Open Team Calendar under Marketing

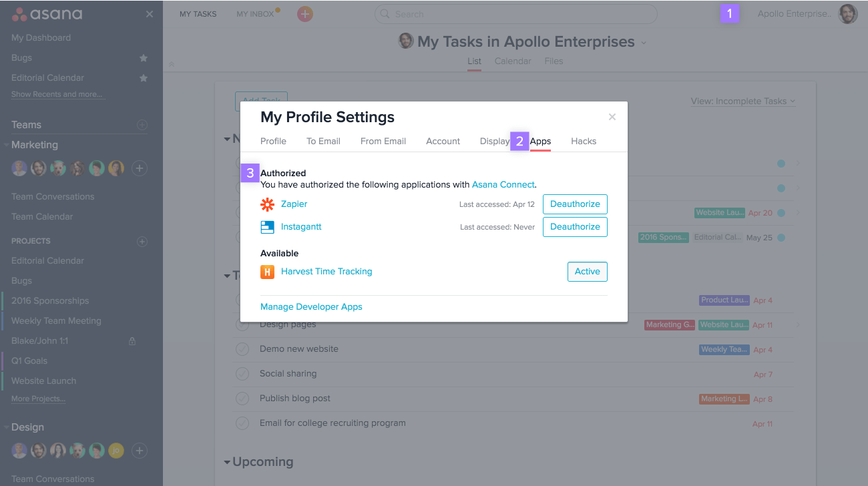pyautogui.click(x=42, y=217)
